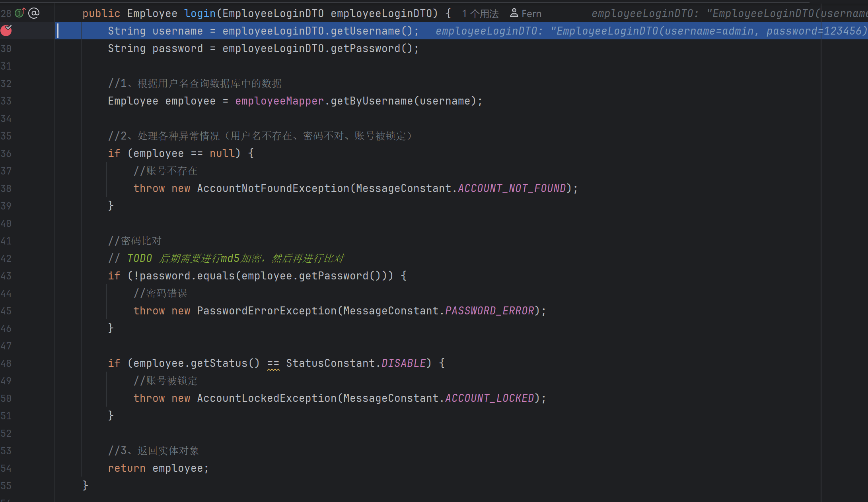Viewport: 868px width, 502px height.
Task: Click the getByUsername method call
Action: pyautogui.click(x=372, y=101)
